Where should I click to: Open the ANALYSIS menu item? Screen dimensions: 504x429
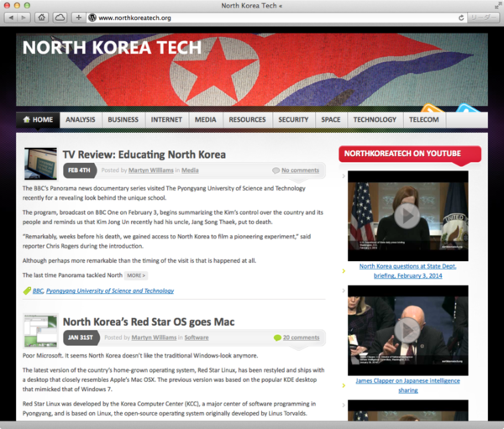click(x=81, y=120)
